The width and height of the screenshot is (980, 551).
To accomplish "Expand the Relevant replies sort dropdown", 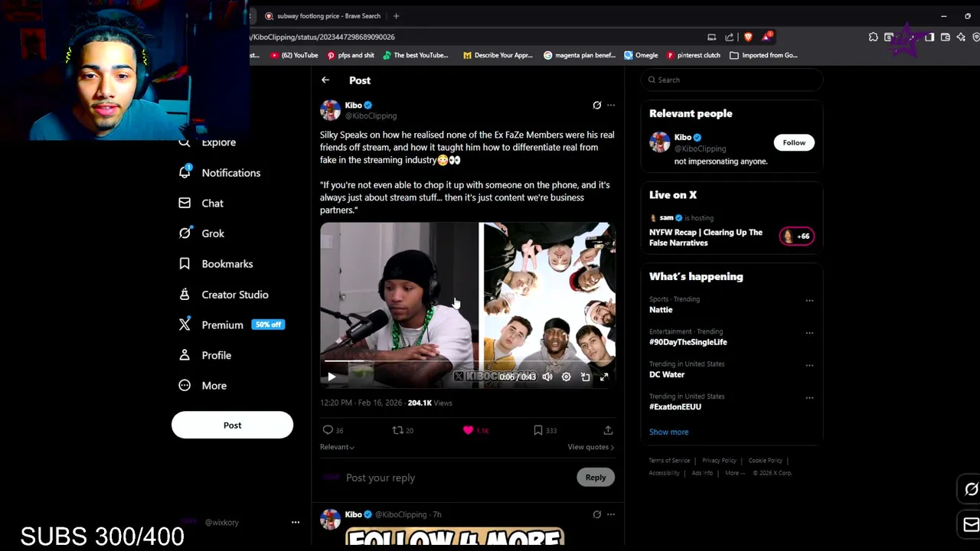I will 337,447.
